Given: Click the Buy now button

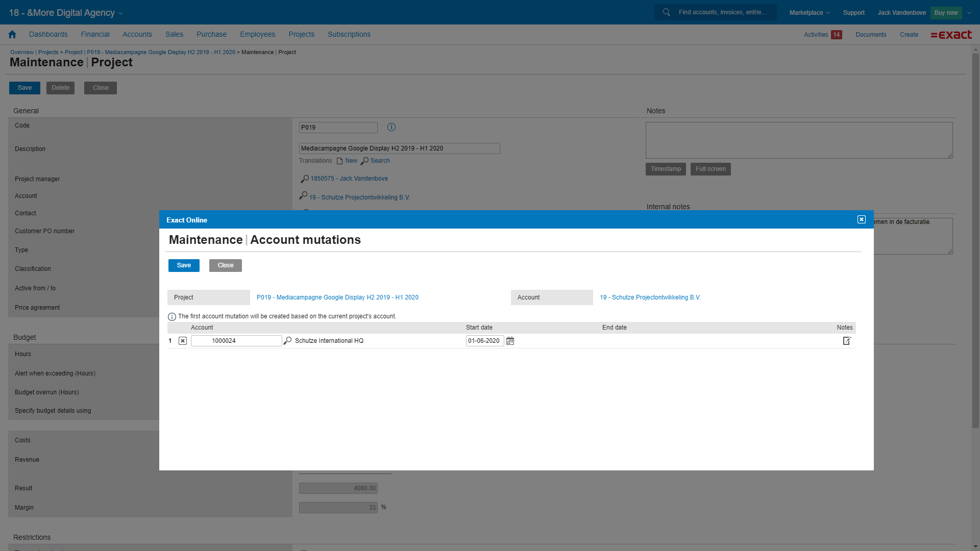Looking at the screenshot, I should tap(946, 13).
